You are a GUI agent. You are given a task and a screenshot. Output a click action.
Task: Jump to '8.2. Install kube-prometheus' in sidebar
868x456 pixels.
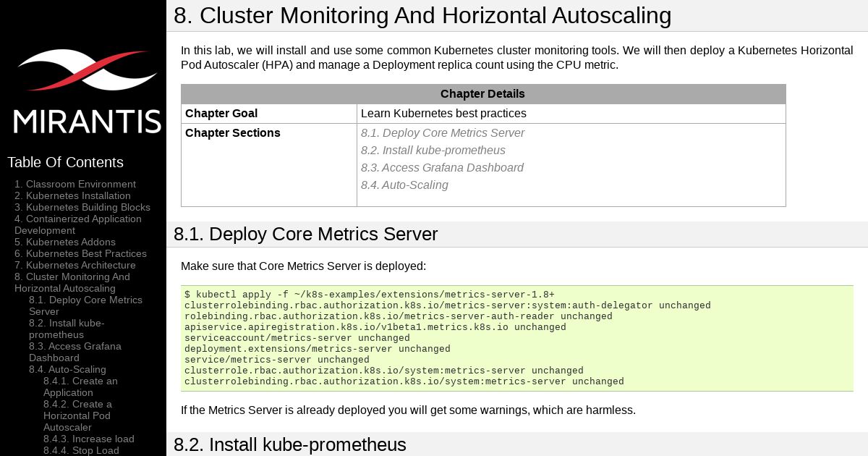coord(67,329)
